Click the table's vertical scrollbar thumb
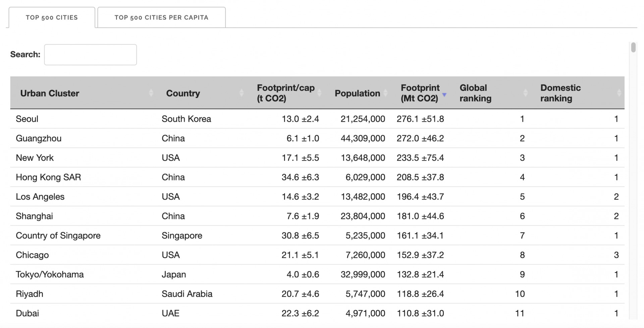This screenshot has width=644, height=328. pos(633,47)
